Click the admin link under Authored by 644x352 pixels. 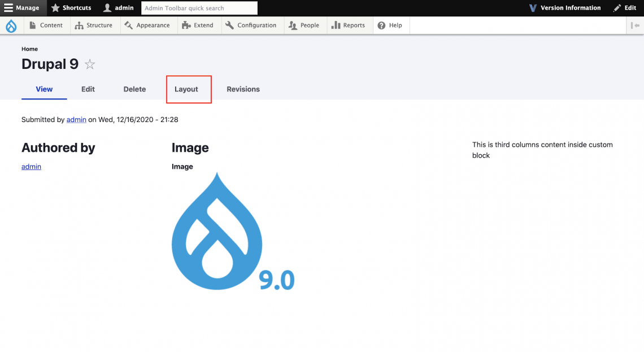pyautogui.click(x=31, y=167)
